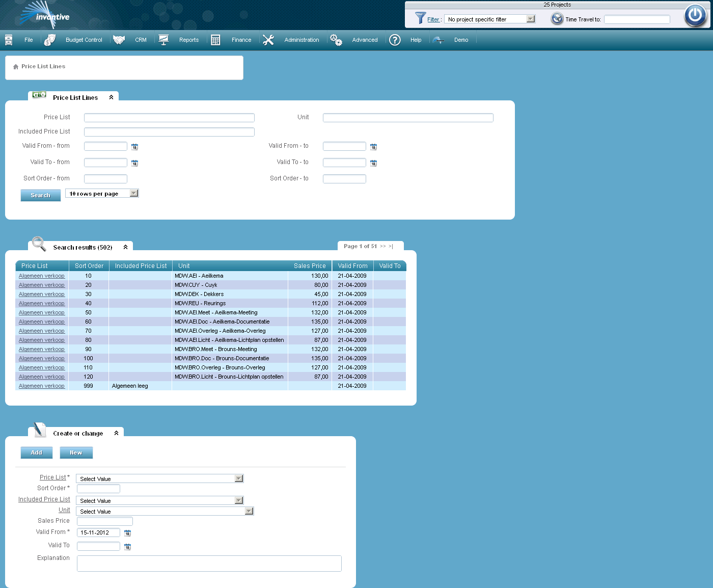Click the CRM handshake icon

119,40
